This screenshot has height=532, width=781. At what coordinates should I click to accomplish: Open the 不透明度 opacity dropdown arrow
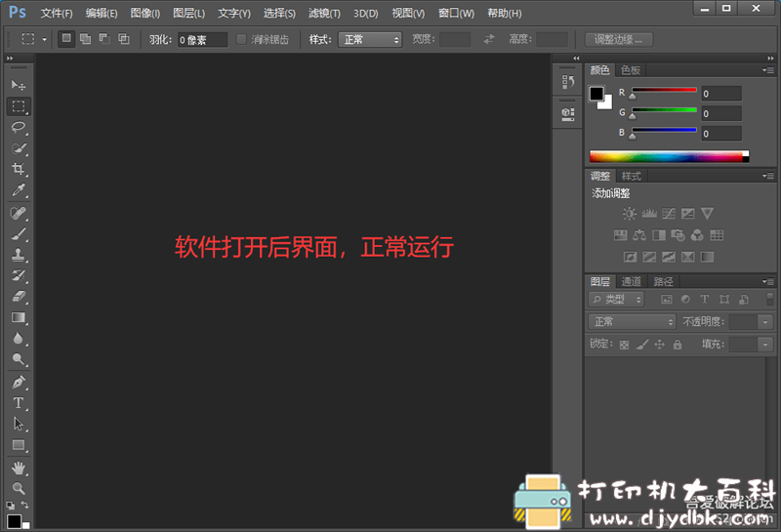click(765, 322)
